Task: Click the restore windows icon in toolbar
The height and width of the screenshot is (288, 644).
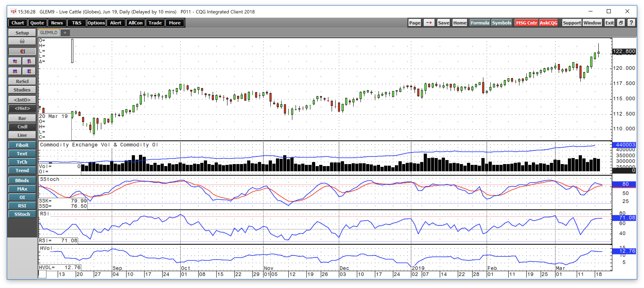Action: pyautogui.click(x=621, y=23)
